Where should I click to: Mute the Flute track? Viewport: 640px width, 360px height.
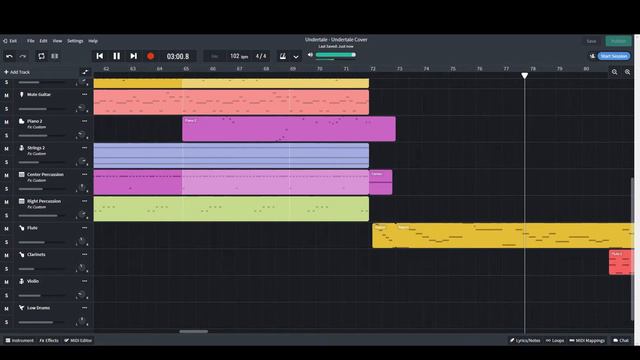(6, 229)
